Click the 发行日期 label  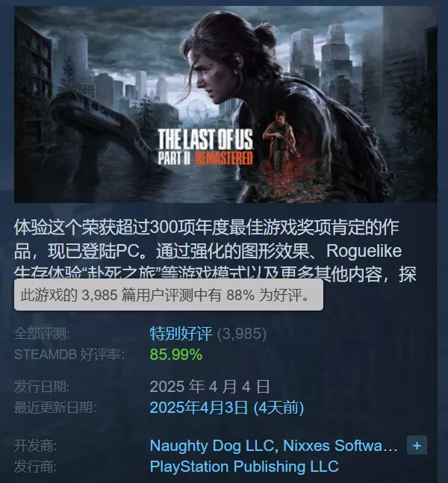coord(42,387)
